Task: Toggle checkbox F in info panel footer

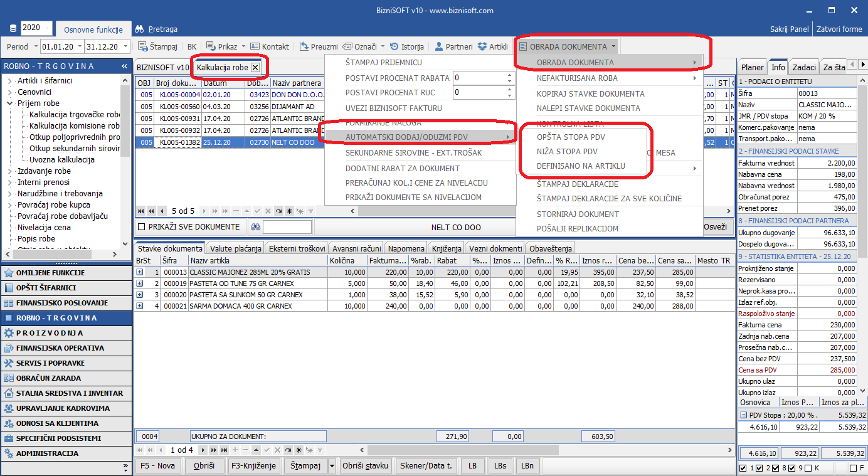Action: tap(853, 468)
